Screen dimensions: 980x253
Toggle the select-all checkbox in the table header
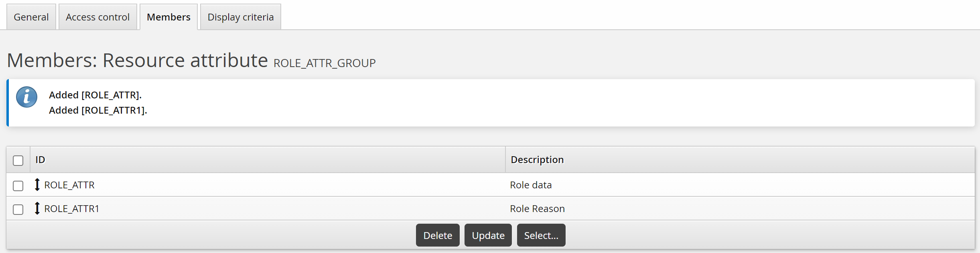click(x=18, y=161)
